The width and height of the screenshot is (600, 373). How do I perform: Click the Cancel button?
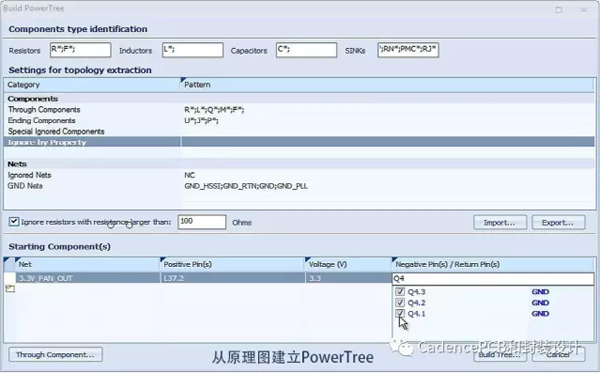click(x=558, y=355)
